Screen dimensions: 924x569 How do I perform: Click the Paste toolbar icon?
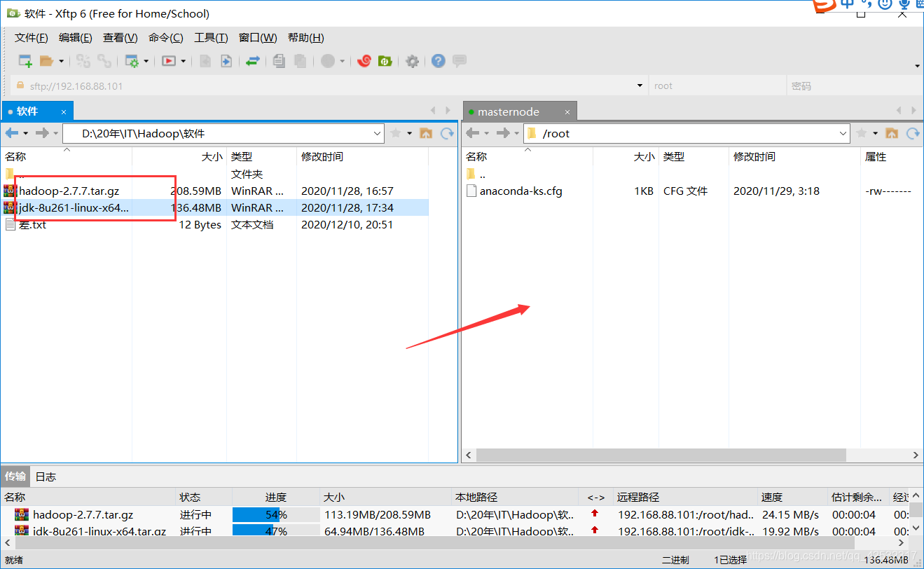click(300, 61)
